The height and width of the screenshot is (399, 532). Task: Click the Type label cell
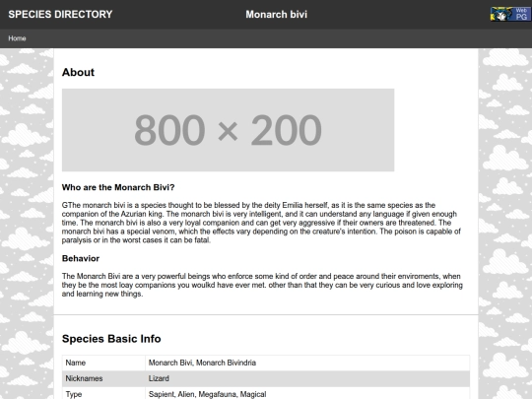[x=103, y=394]
